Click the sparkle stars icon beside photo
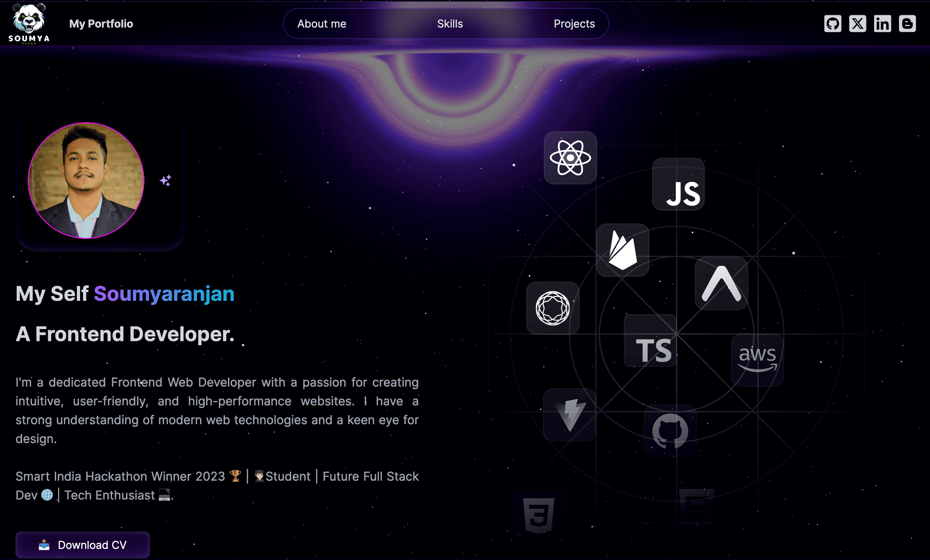This screenshot has height=560, width=930. [165, 181]
